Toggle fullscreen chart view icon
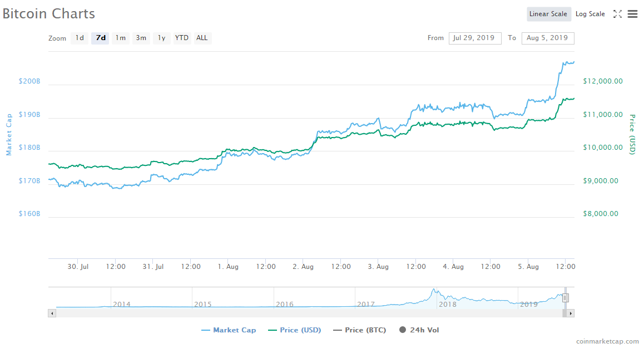644x348 pixels. pos(617,14)
